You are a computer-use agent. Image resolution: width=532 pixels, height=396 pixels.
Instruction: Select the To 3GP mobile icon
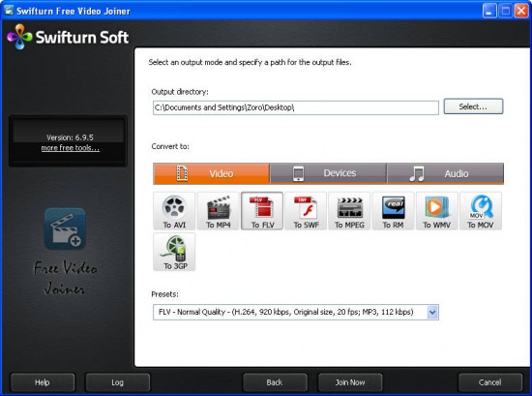click(174, 252)
